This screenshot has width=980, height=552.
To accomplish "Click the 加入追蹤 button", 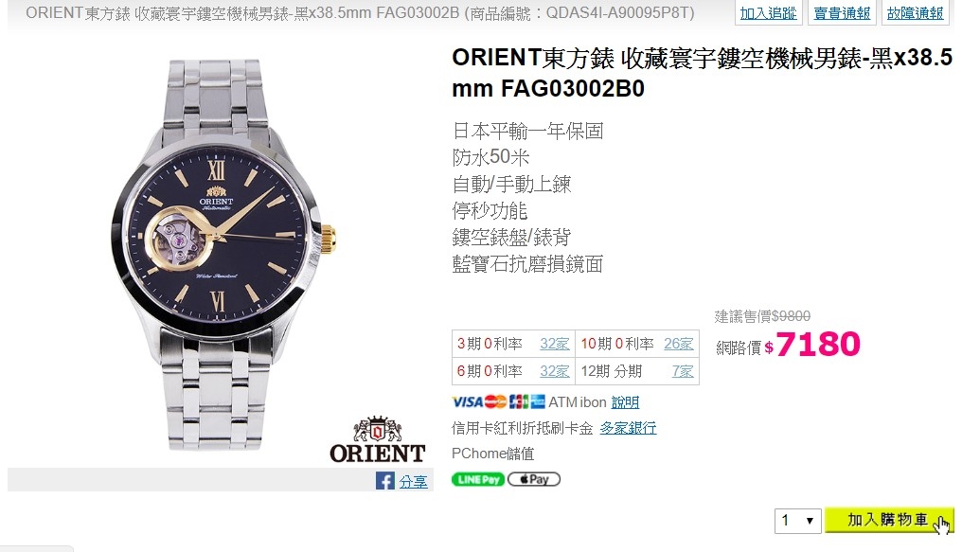I will 768,13.
